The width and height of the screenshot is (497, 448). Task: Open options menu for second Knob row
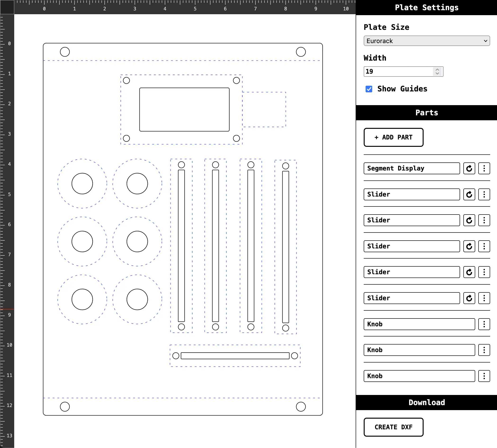[x=484, y=350]
